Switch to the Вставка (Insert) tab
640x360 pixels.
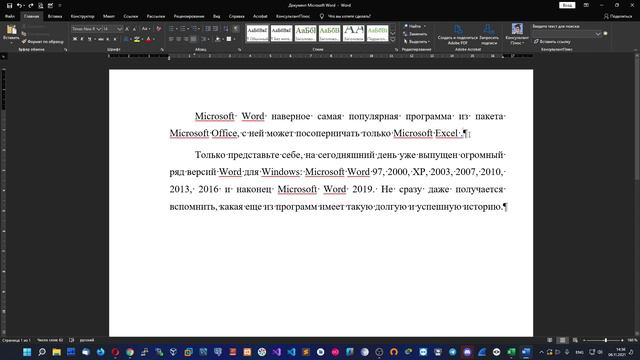click(55, 16)
